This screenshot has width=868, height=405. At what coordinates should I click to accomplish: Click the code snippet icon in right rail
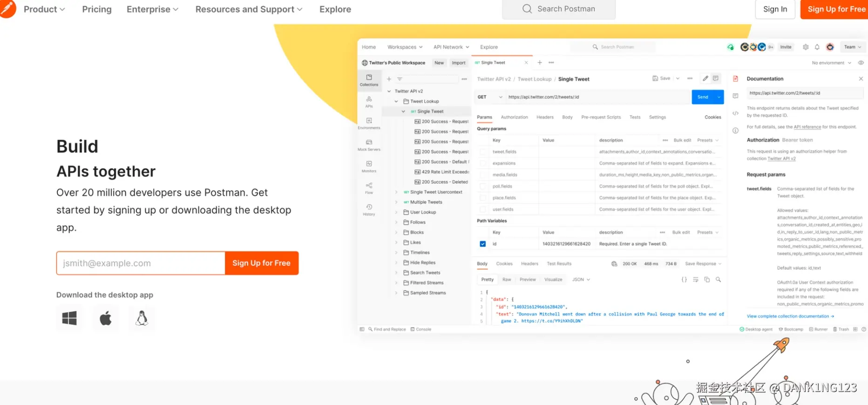pyautogui.click(x=736, y=113)
